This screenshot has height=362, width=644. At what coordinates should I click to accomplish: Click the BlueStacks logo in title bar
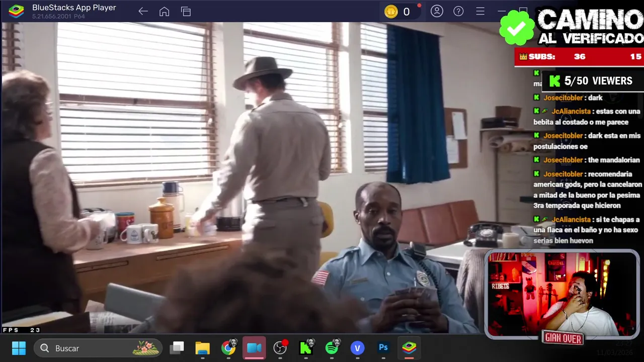pos(16,11)
